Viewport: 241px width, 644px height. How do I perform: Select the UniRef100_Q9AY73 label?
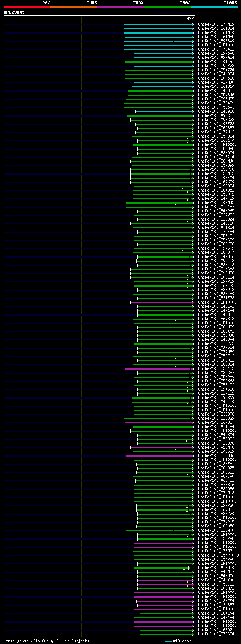click(x=216, y=66)
